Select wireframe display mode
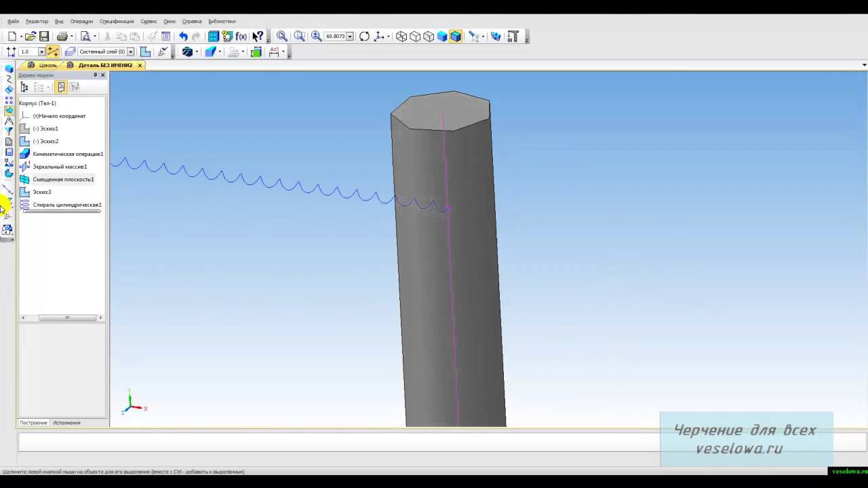The height and width of the screenshot is (488, 868). [401, 37]
